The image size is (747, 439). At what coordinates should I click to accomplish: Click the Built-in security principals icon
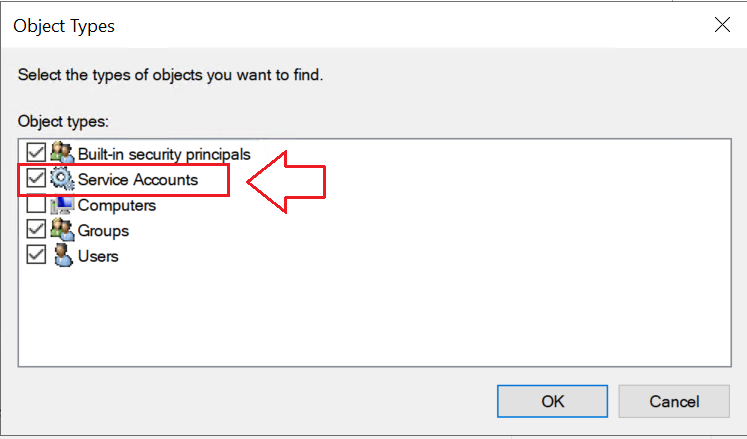tap(62, 154)
